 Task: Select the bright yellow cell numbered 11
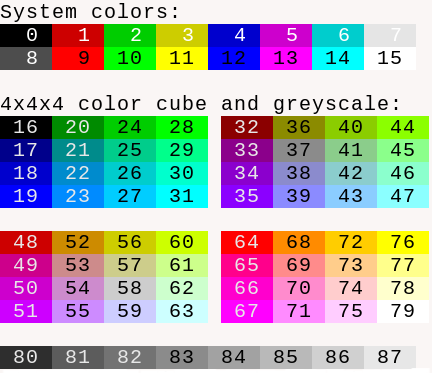182,58
